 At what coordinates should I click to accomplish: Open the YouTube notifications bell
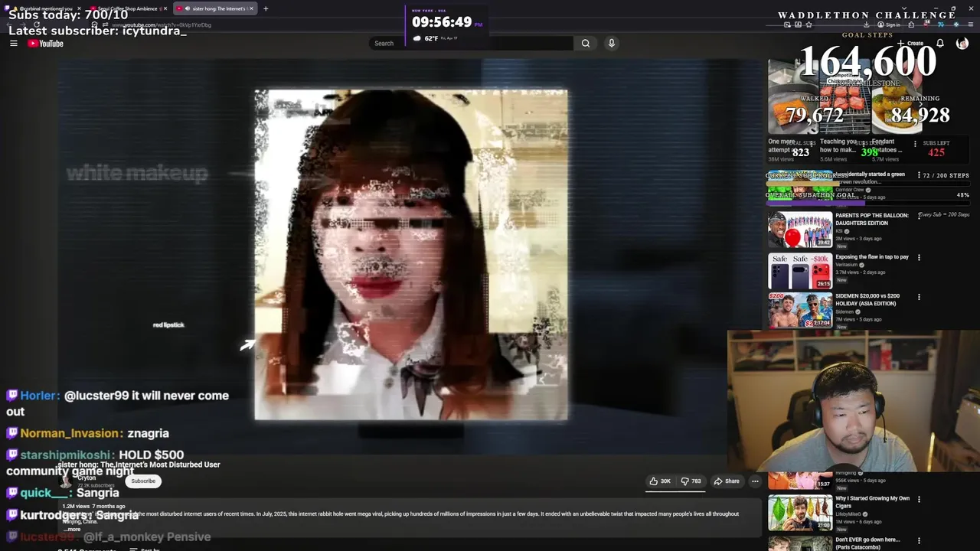pos(940,44)
